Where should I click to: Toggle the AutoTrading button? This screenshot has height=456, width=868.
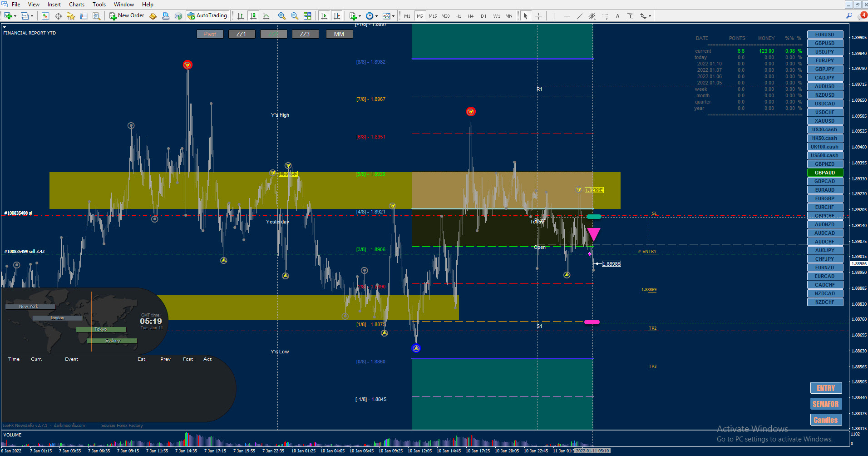(x=207, y=15)
